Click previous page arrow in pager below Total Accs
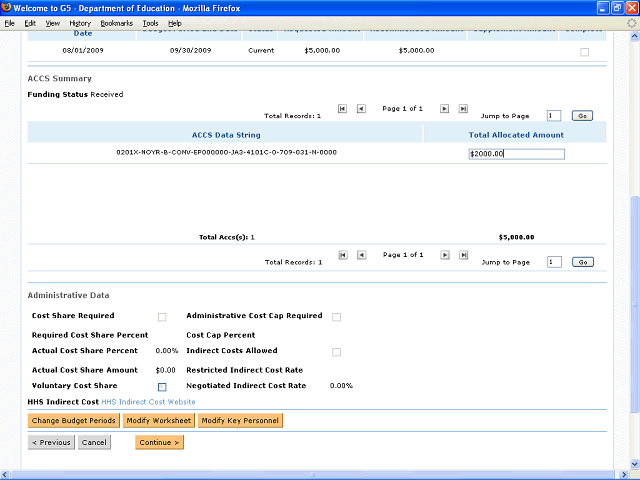This screenshot has height=480, width=640. coord(361,256)
